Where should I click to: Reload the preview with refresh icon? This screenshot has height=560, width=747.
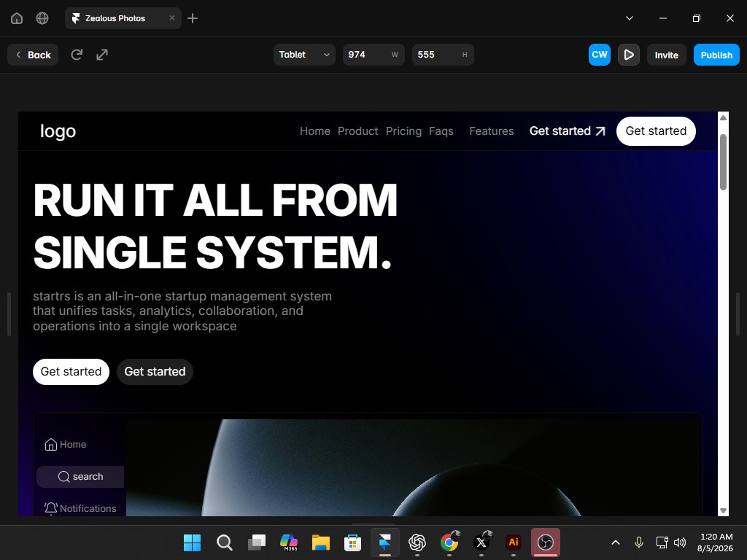pyautogui.click(x=77, y=55)
